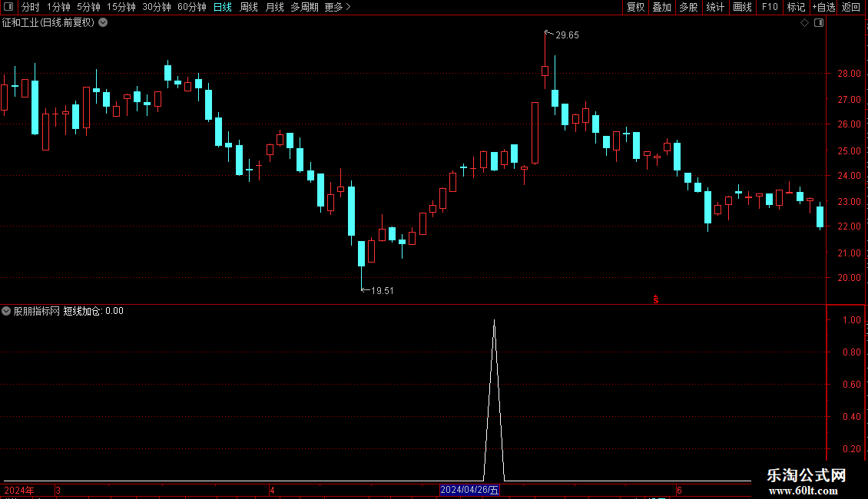This screenshot has width=868, height=499.
Task: Click the 19.51 low price label
Action: tap(382, 290)
